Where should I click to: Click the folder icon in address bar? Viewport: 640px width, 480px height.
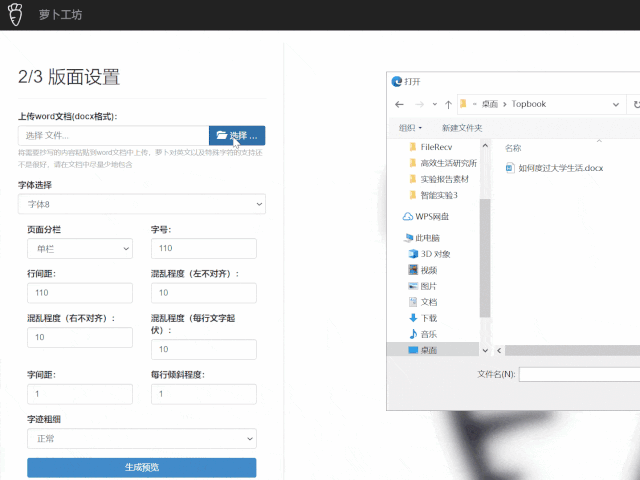[463, 104]
